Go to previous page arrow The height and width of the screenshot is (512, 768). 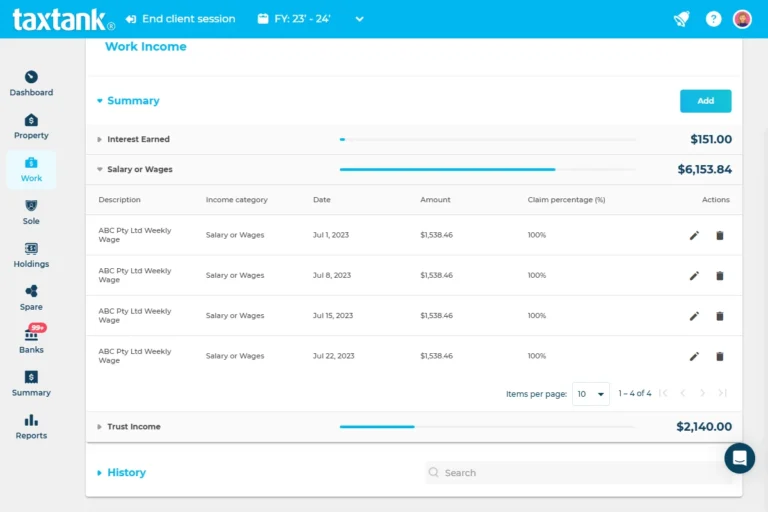pyautogui.click(x=683, y=393)
